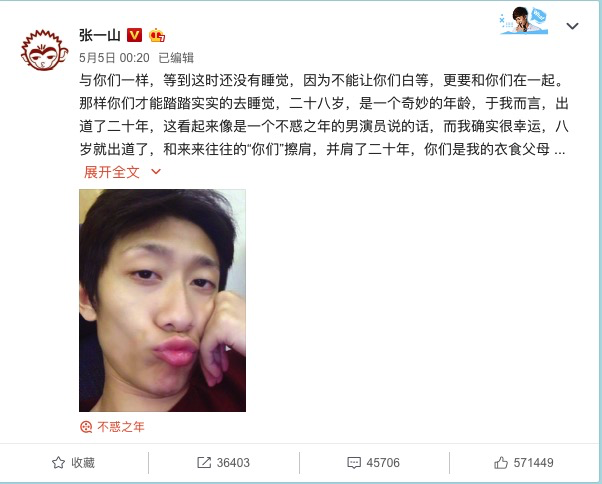The height and width of the screenshot is (484, 602).
Task: Click the 收藏 favorite button label
Action: [83, 463]
